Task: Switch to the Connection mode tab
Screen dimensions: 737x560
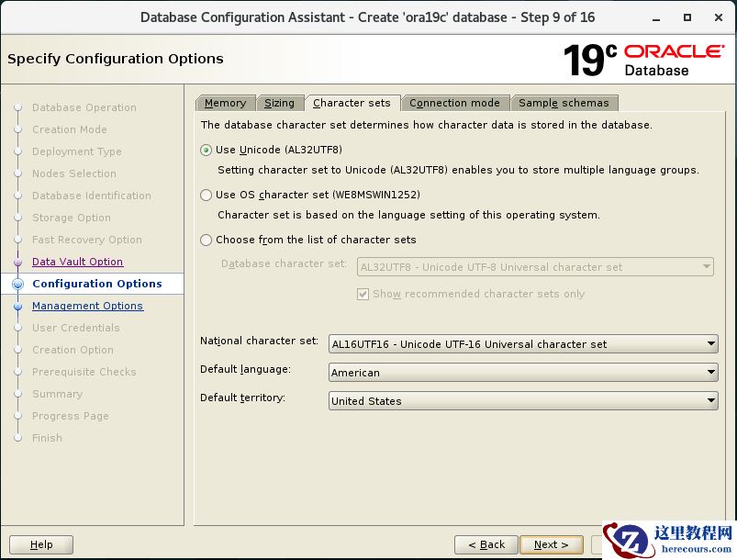Action: click(454, 103)
